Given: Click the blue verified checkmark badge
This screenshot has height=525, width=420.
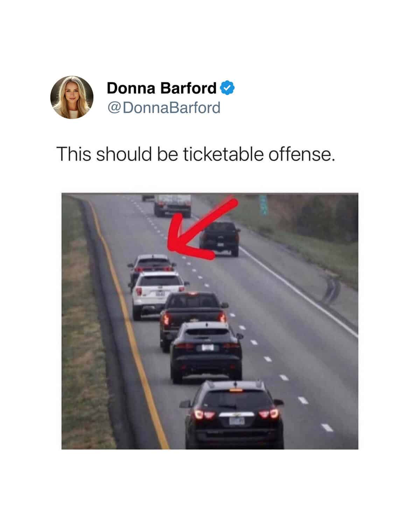Looking at the screenshot, I should (x=227, y=88).
